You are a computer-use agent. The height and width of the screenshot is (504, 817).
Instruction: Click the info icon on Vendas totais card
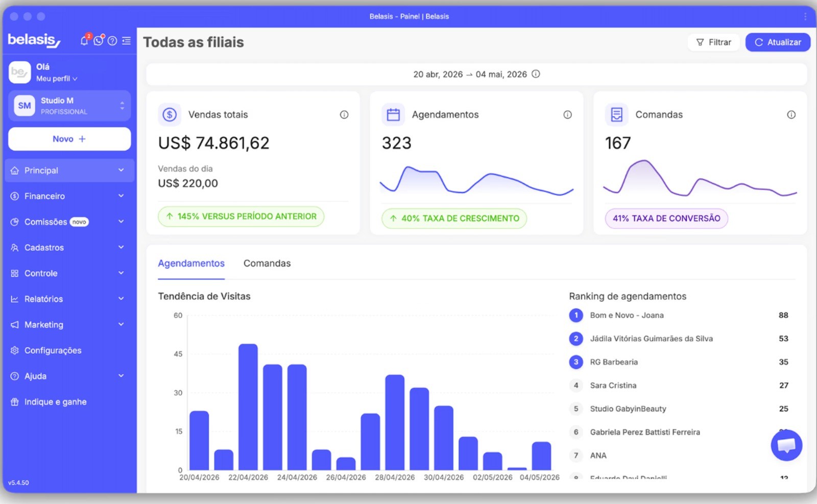click(344, 115)
